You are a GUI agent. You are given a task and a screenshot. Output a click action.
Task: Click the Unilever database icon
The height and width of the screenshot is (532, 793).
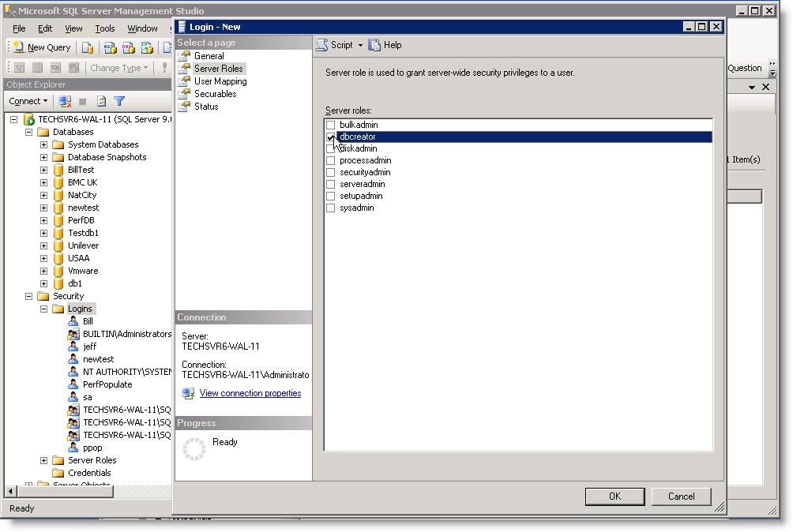[58, 245]
